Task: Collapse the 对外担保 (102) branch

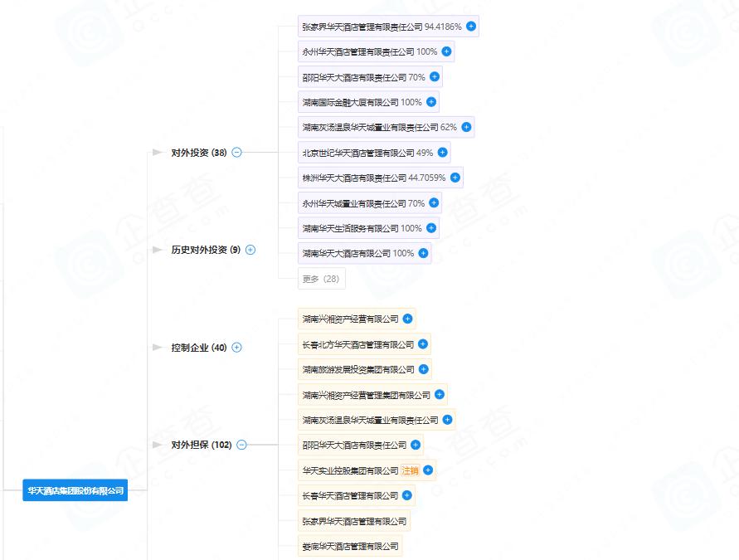Action: click(241, 445)
